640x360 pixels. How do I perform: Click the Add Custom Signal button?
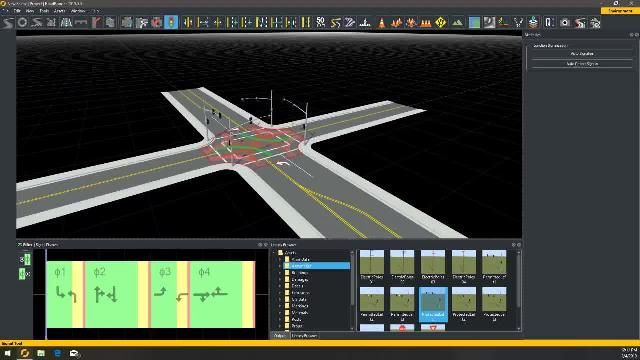coord(582,64)
